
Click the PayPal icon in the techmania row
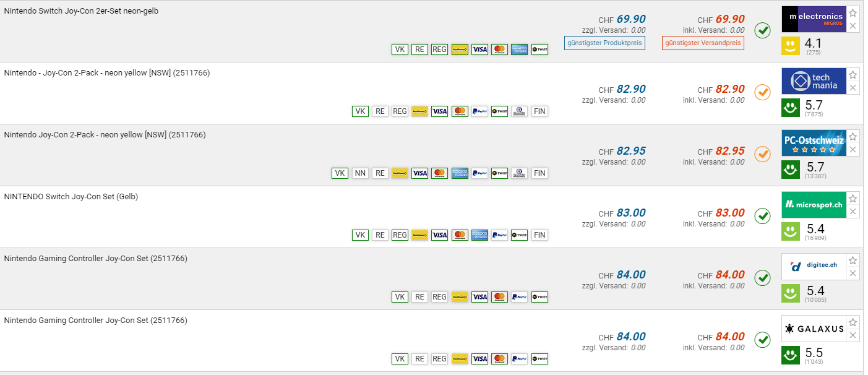(479, 111)
